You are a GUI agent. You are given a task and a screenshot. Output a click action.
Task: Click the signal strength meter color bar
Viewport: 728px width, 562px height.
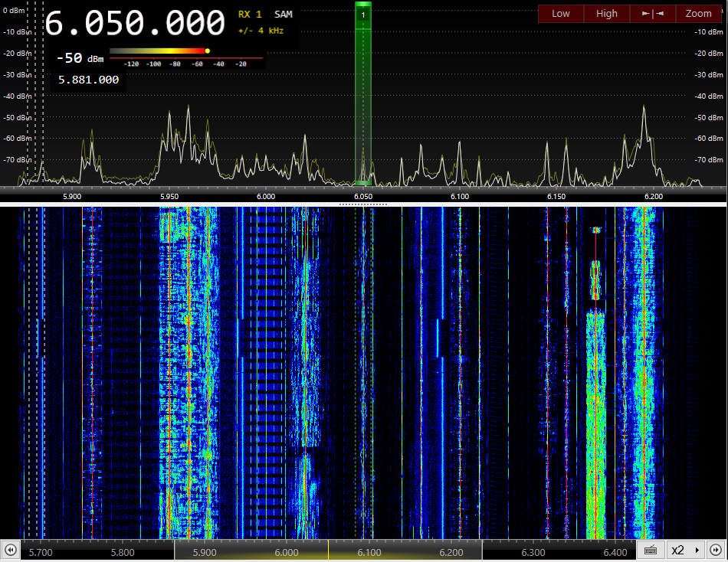click(x=158, y=51)
